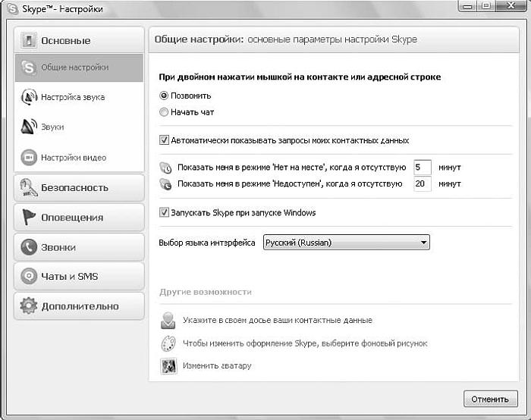Select the Позвонить radio button
The width and height of the screenshot is (531, 420).
(164, 96)
